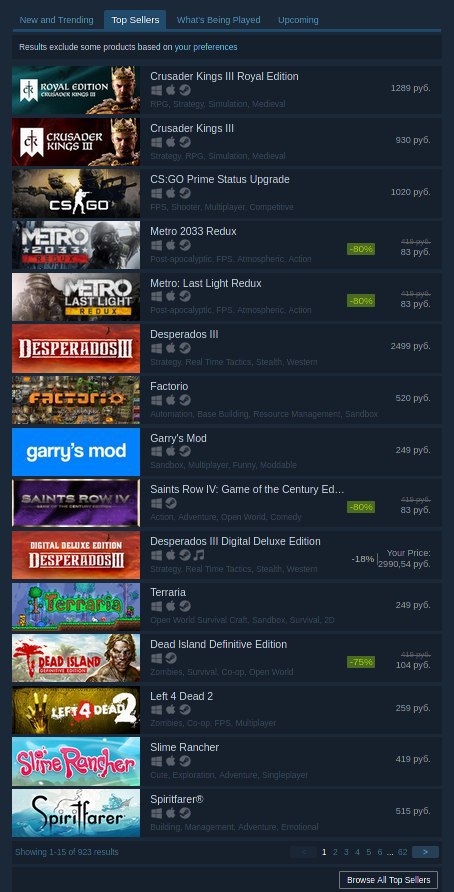454x892 pixels.
Task: Open the Slime Rancher thumbnail
Action: point(76,762)
